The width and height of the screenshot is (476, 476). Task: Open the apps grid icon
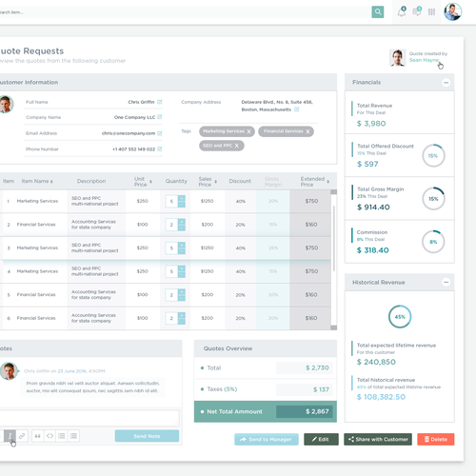pyautogui.click(x=431, y=12)
